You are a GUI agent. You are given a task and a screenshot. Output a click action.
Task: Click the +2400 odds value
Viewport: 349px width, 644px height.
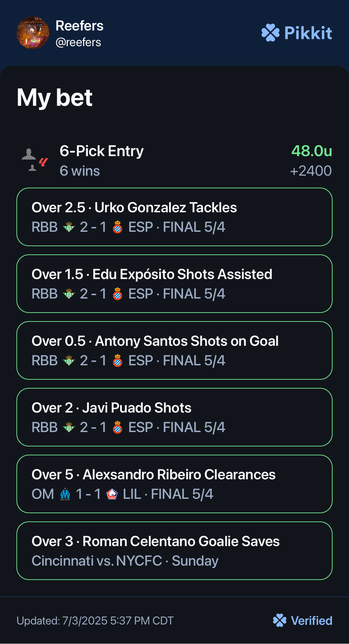[311, 171]
